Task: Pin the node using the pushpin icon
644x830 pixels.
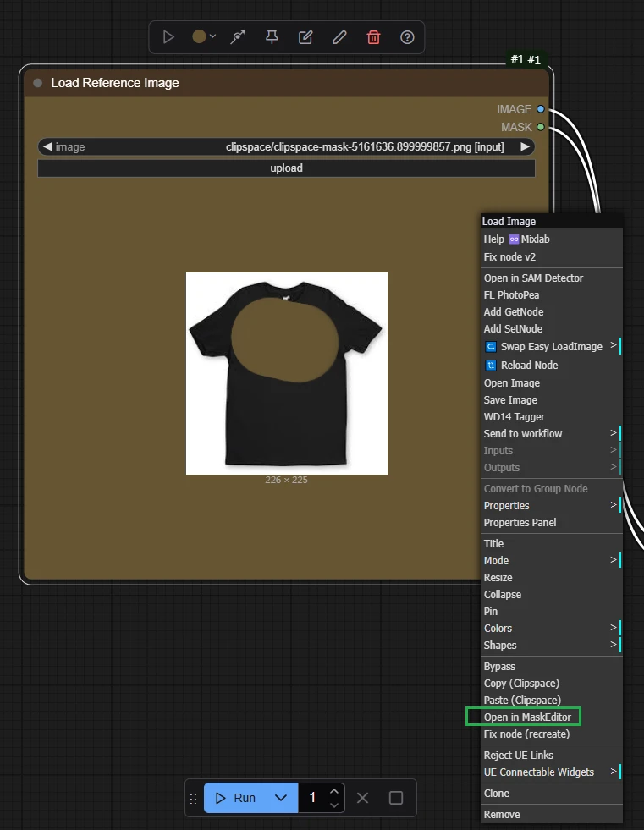Action: (x=272, y=37)
